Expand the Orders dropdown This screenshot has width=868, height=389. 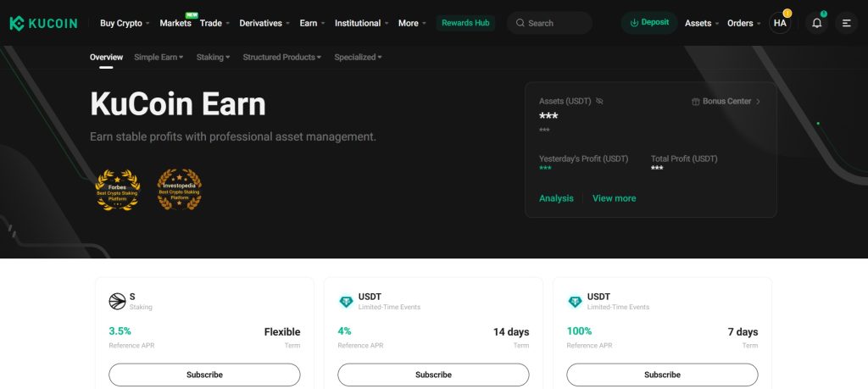[744, 23]
